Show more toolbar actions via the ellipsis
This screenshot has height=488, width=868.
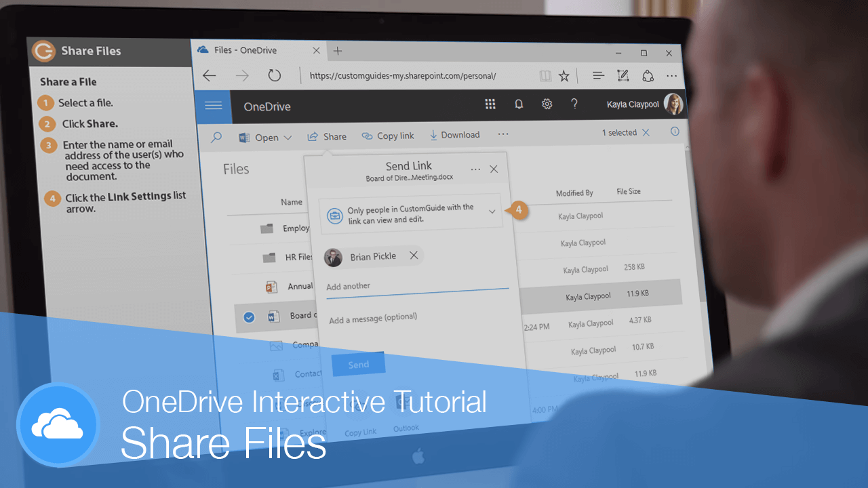tap(502, 134)
